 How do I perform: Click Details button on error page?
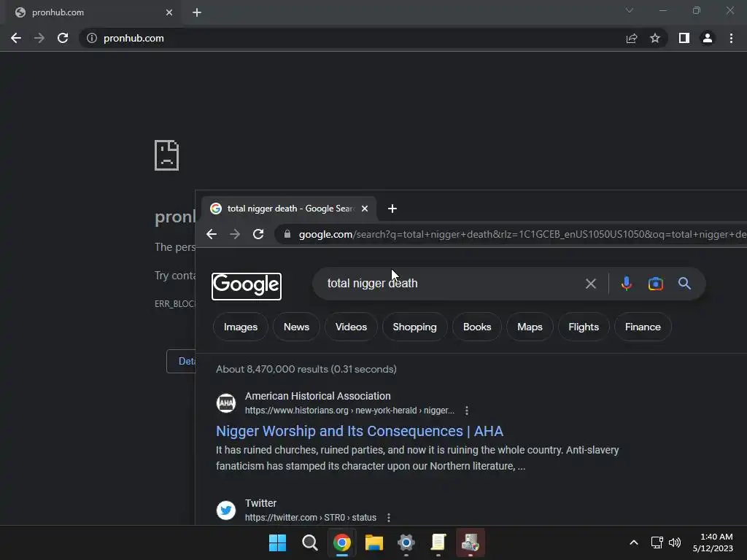pos(181,361)
